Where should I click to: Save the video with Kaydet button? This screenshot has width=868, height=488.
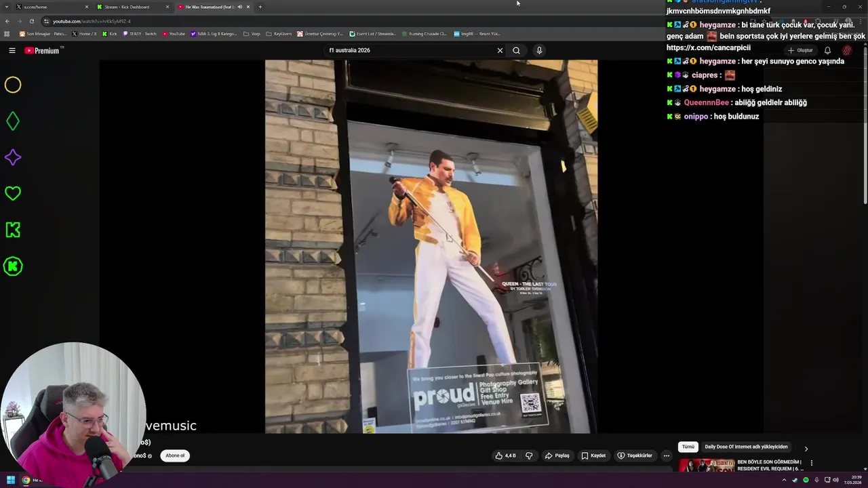click(593, 455)
